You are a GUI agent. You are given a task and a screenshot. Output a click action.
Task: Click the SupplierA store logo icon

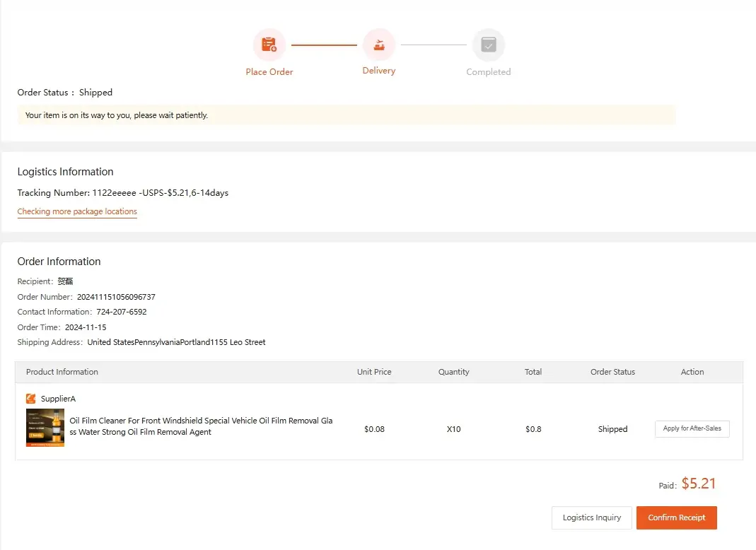pyautogui.click(x=30, y=398)
